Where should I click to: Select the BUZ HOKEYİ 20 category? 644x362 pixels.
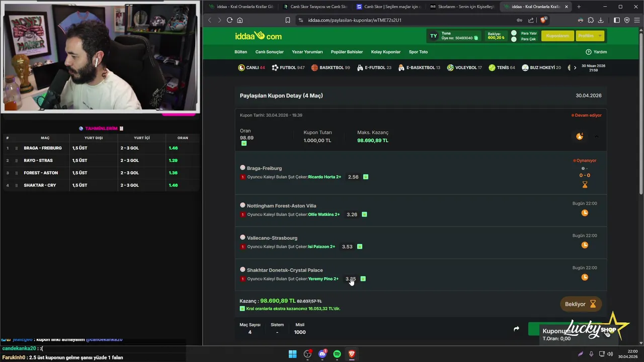click(541, 67)
